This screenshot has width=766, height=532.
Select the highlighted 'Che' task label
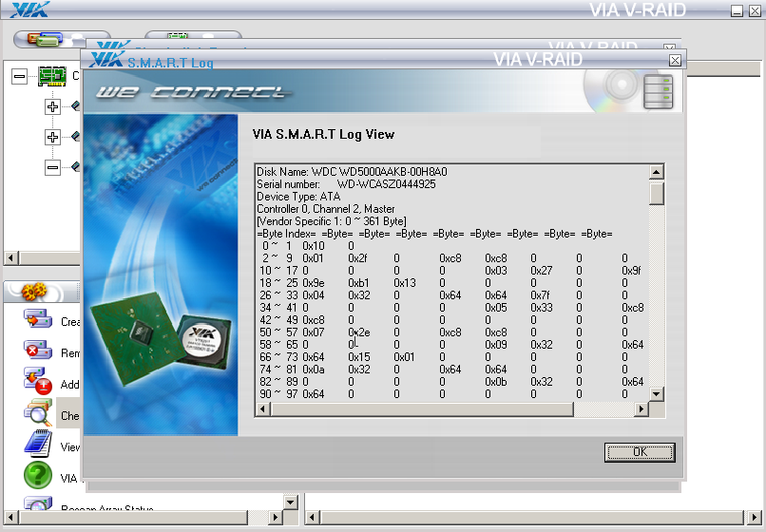point(70,416)
